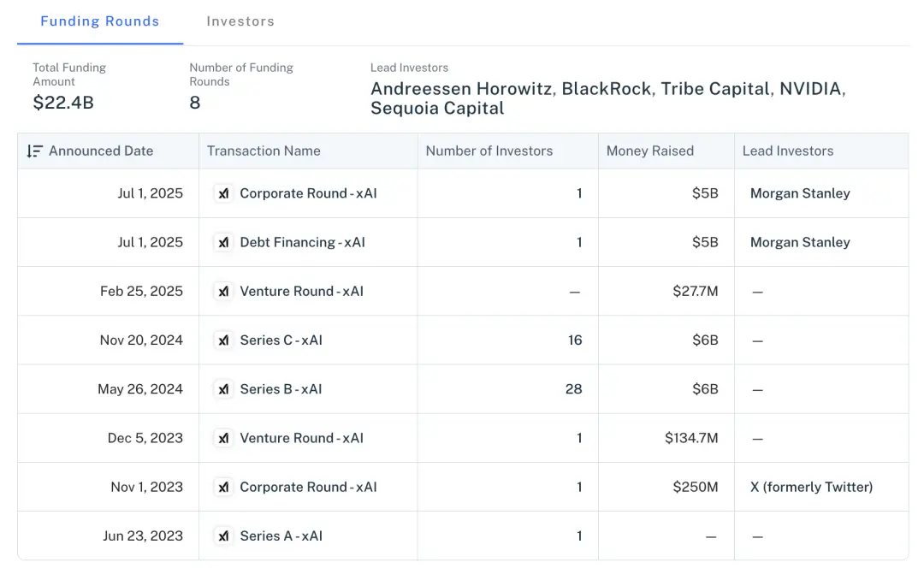Click the Number of Investors column header

pyautogui.click(x=489, y=151)
